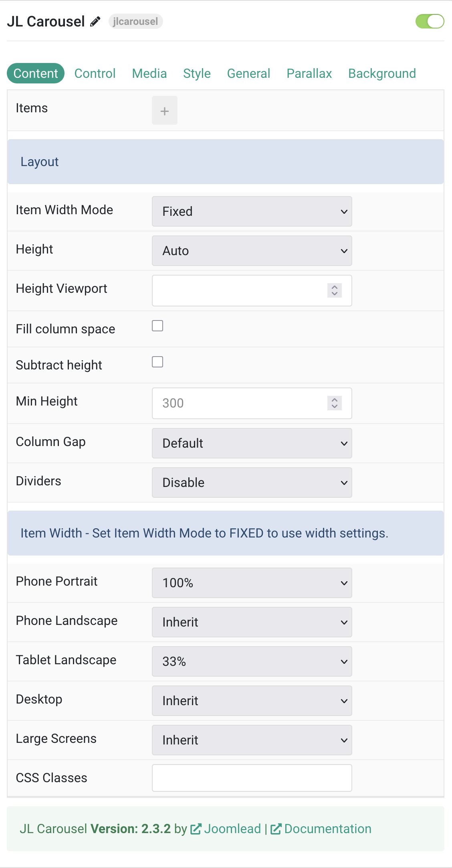Image resolution: width=452 pixels, height=868 pixels.
Task: Switch to the Control tab
Action: [95, 73]
